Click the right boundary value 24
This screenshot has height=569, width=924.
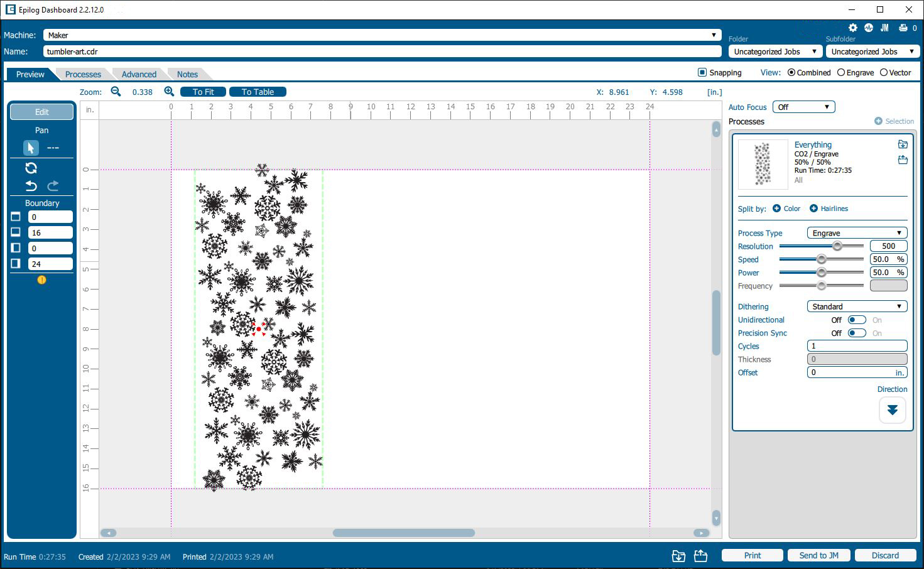tap(50, 264)
